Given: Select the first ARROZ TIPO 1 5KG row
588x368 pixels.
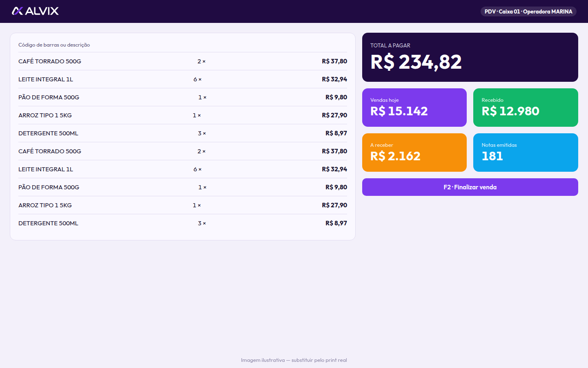Looking at the screenshot, I should click(183, 115).
